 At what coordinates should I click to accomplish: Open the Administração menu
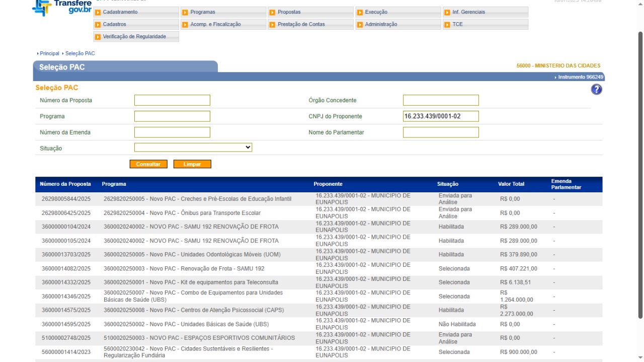(381, 24)
